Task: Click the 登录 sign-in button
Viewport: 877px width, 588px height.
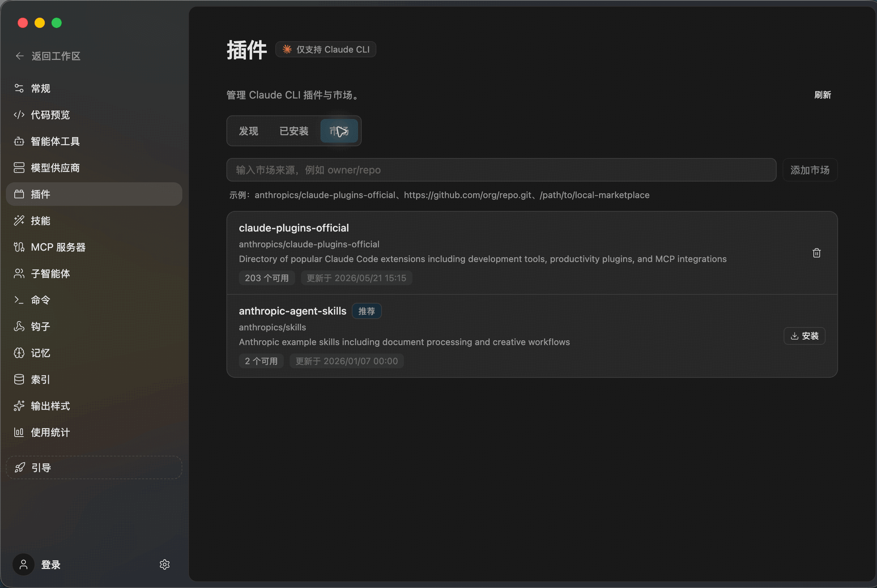Action: (51, 565)
